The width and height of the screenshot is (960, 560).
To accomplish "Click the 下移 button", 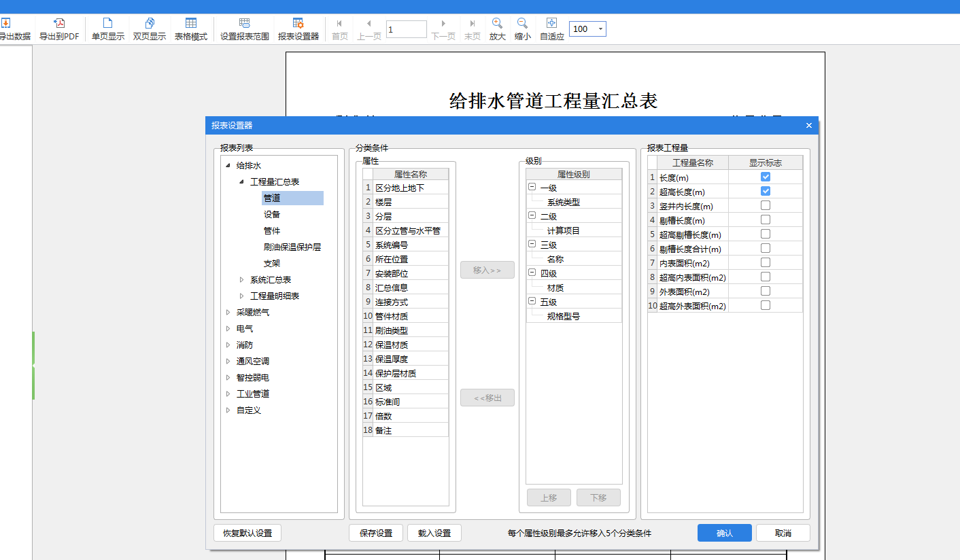I will click(x=598, y=497).
